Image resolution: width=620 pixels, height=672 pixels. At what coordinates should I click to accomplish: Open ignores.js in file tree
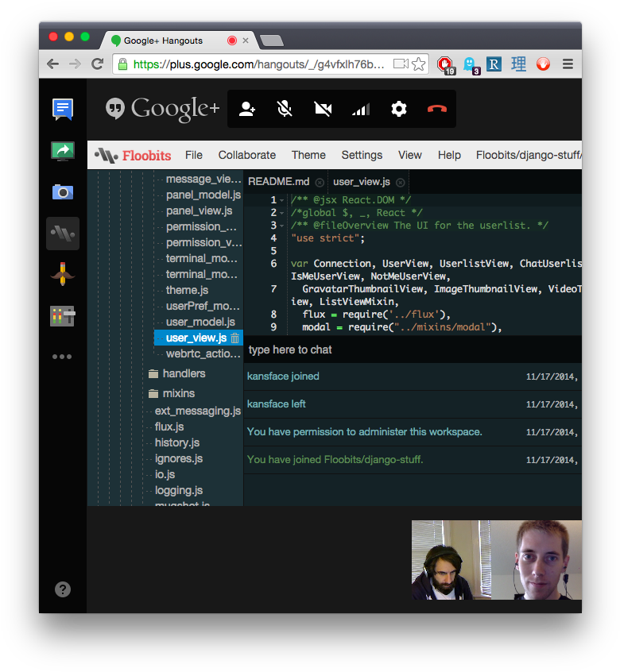(x=178, y=458)
